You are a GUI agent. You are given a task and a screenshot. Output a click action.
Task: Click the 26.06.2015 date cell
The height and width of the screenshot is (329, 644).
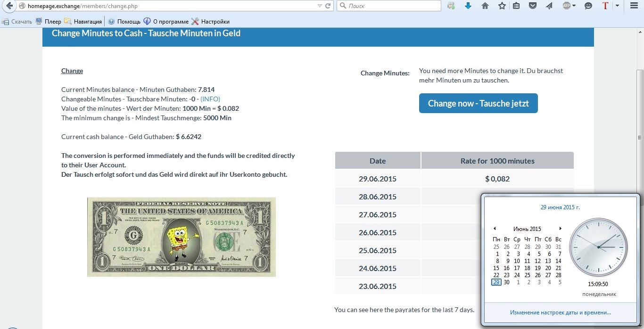point(378,233)
